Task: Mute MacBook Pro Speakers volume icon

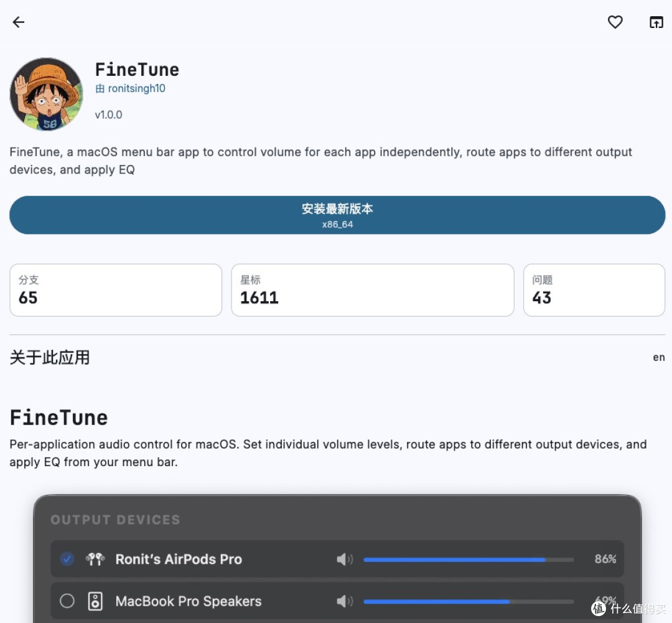Action: (x=345, y=601)
